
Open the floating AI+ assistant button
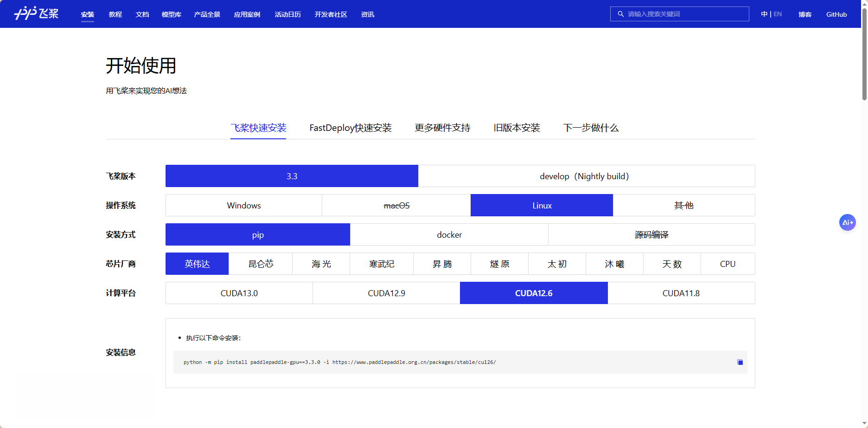pos(848,222)
